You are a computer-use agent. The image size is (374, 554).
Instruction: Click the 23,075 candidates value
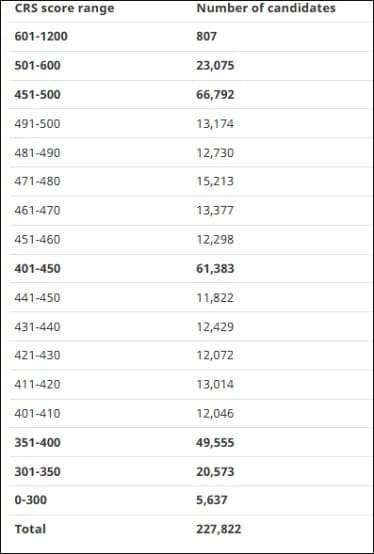pyautogui.click(x=215, y=66)
